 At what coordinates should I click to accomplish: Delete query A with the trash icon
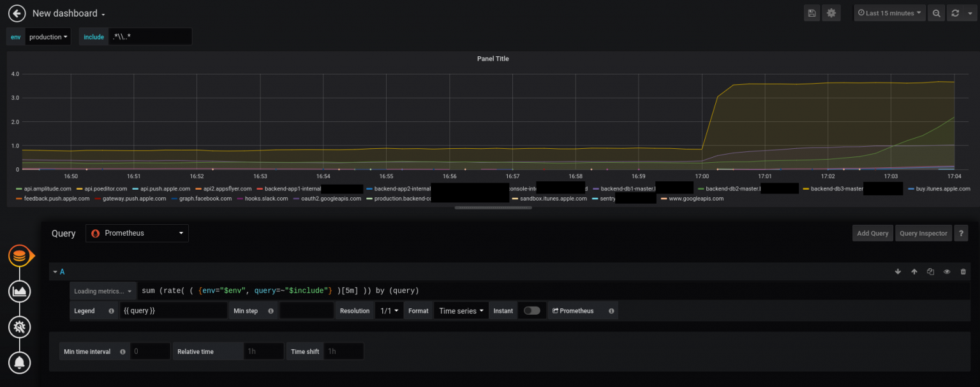pyautogui.click(x=963, y=271)
